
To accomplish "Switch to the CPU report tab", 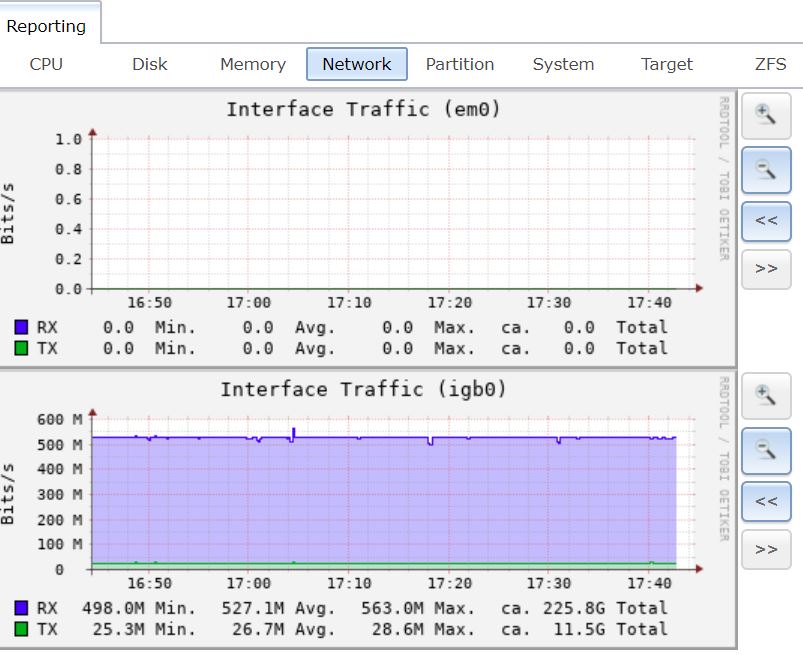I will [46, 64].
